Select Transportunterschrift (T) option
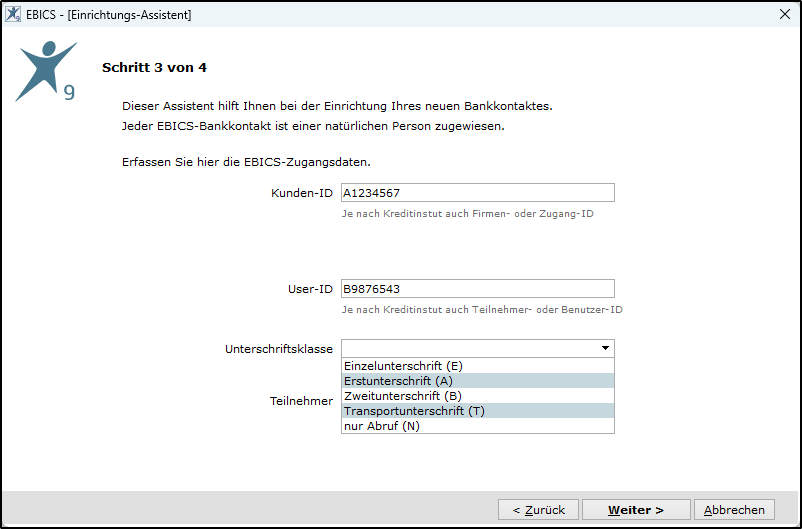The width and height of the screenshot is (802, 529). click(x=478, y=411)
